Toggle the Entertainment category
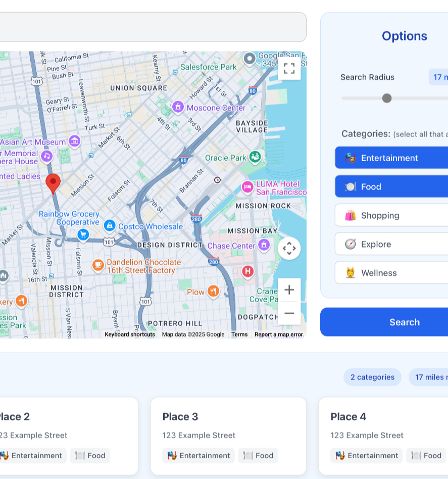The height and width of the screenshot is (479, 448). click(x=391, y=158)
